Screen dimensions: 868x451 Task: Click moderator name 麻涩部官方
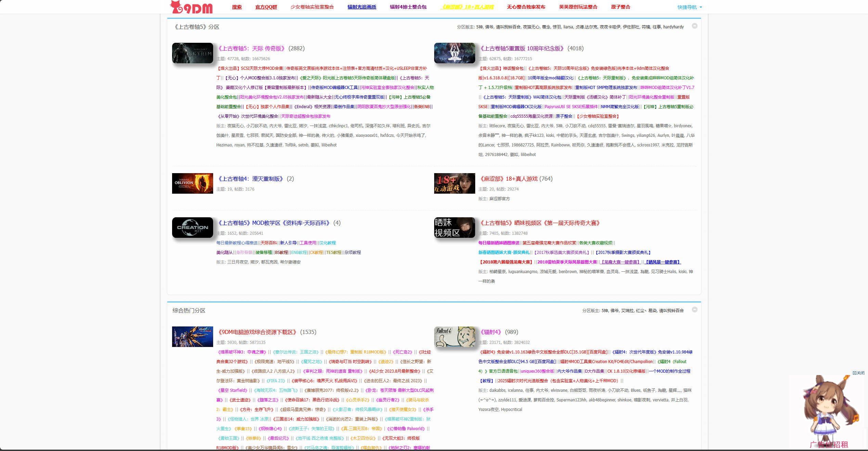coord(500,199)
